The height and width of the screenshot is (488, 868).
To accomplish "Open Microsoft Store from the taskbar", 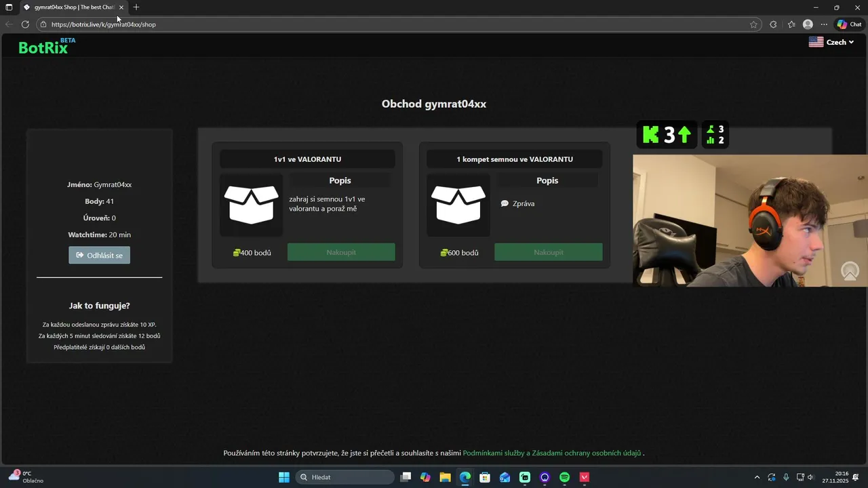I will tap(485, 477).
